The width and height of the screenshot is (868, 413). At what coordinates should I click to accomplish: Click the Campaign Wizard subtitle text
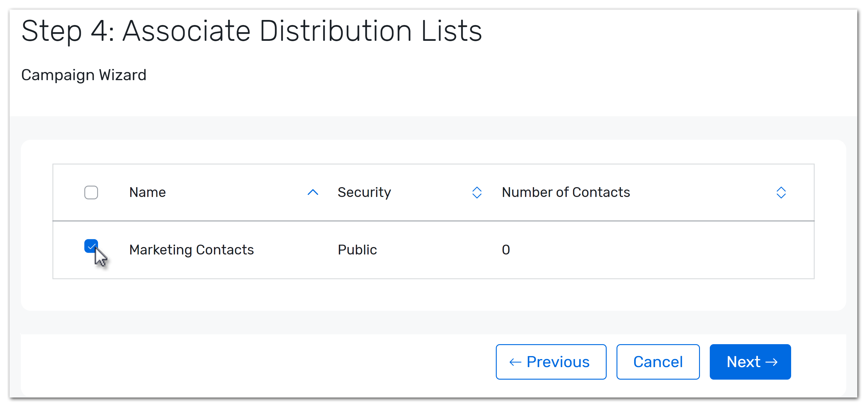[83, 75]
